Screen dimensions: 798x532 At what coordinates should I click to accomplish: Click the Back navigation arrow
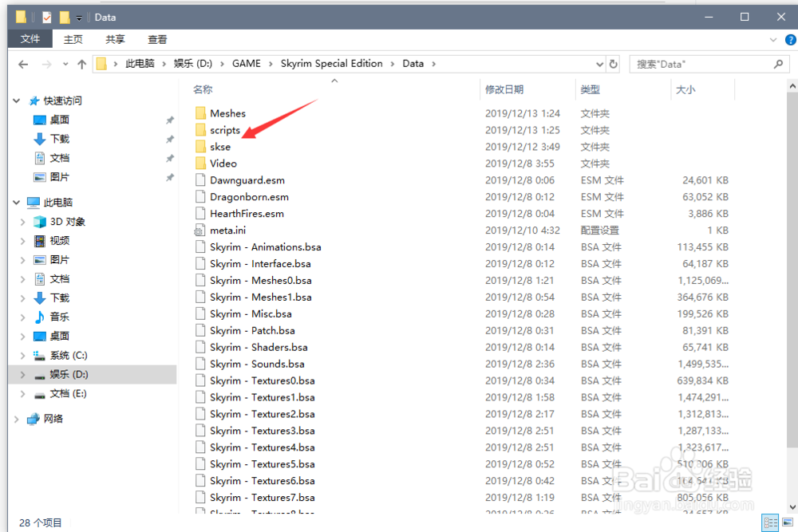tap(23, 64)
